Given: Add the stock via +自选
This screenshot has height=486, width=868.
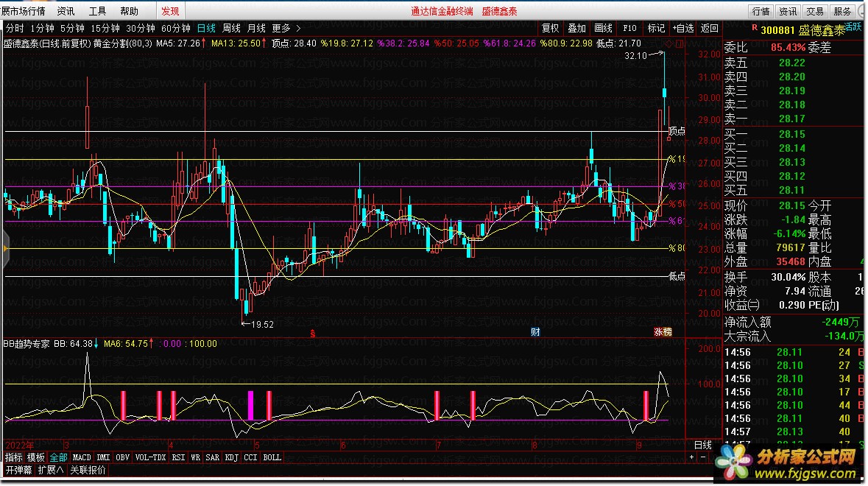Looking at the screenshot, I should coord(683,28).
